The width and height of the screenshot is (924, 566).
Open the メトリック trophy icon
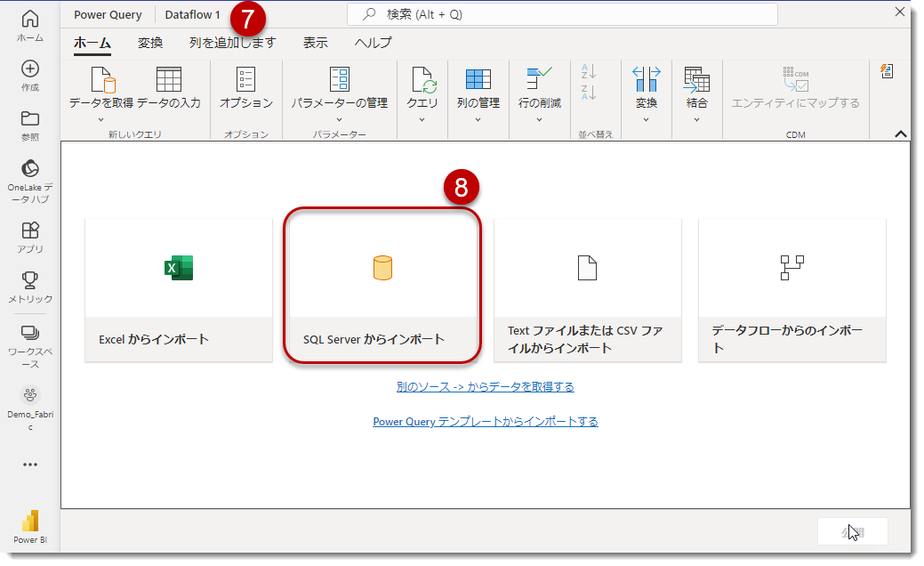click(x=30, y=279)
